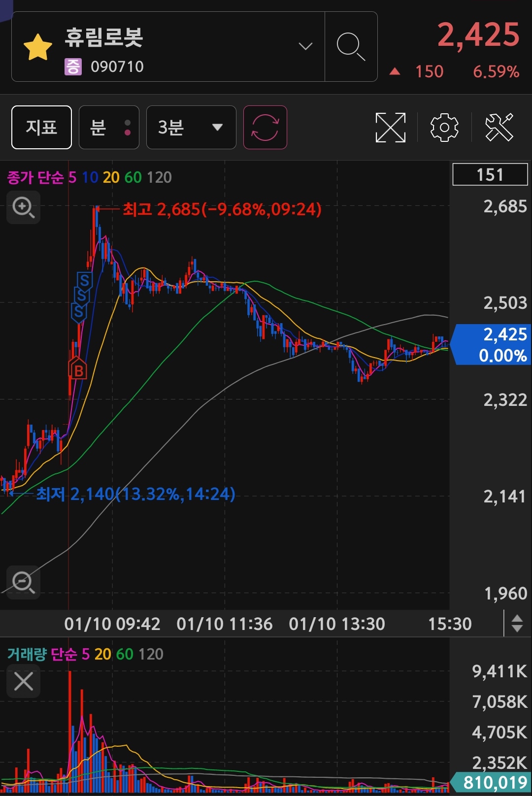Click the 9,411K volume axis label

click(499, 671)
